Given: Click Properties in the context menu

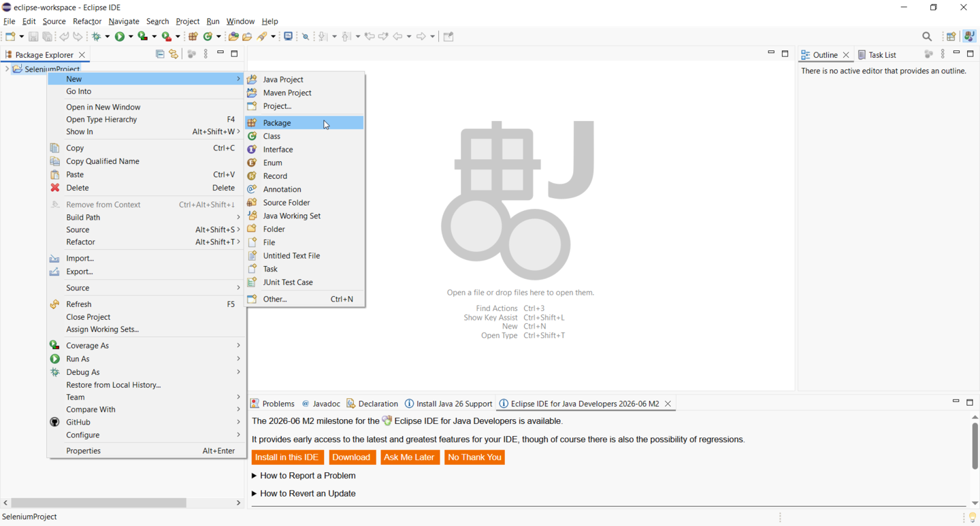Looking at the screenshot, I should click(x=146, y=450).
